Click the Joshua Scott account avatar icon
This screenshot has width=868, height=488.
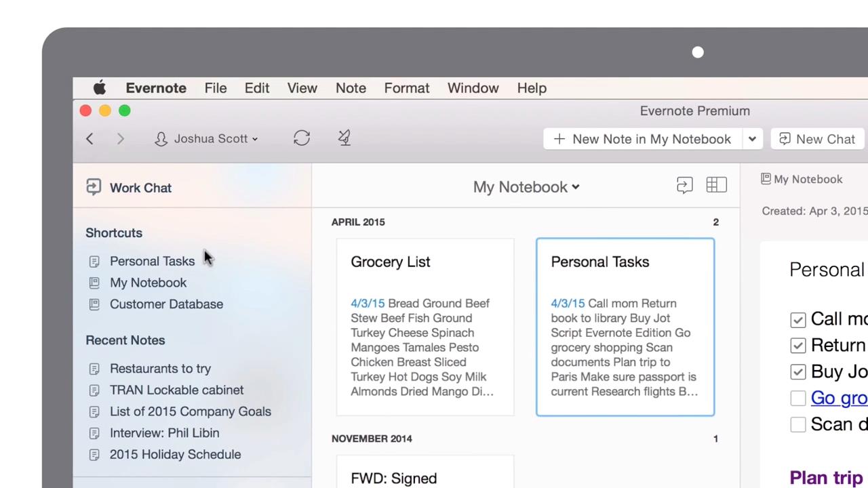161,138
